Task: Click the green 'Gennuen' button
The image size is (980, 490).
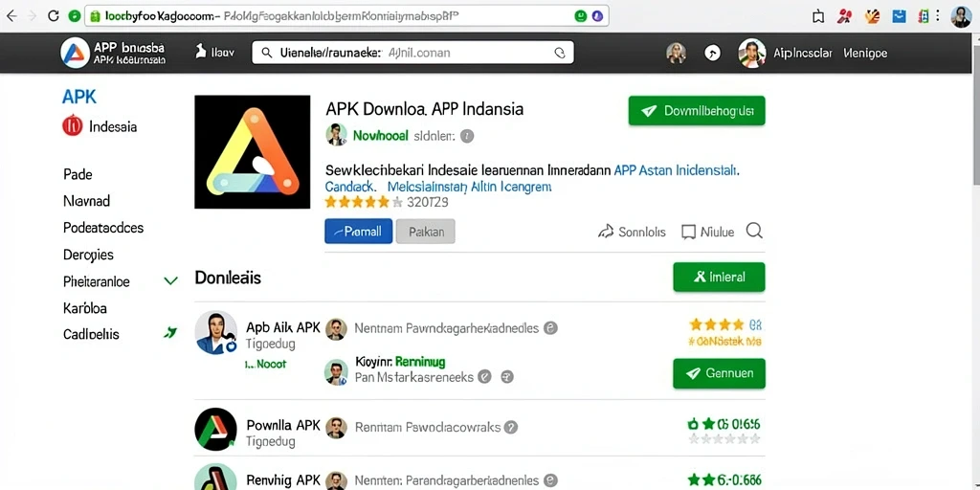Action: [719, 374]
